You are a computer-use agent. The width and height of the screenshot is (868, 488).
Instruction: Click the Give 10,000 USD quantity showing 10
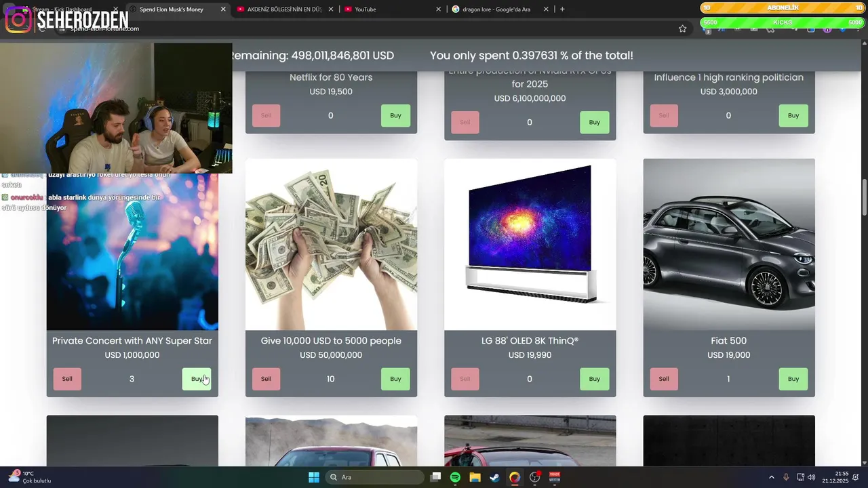point(330,379)
